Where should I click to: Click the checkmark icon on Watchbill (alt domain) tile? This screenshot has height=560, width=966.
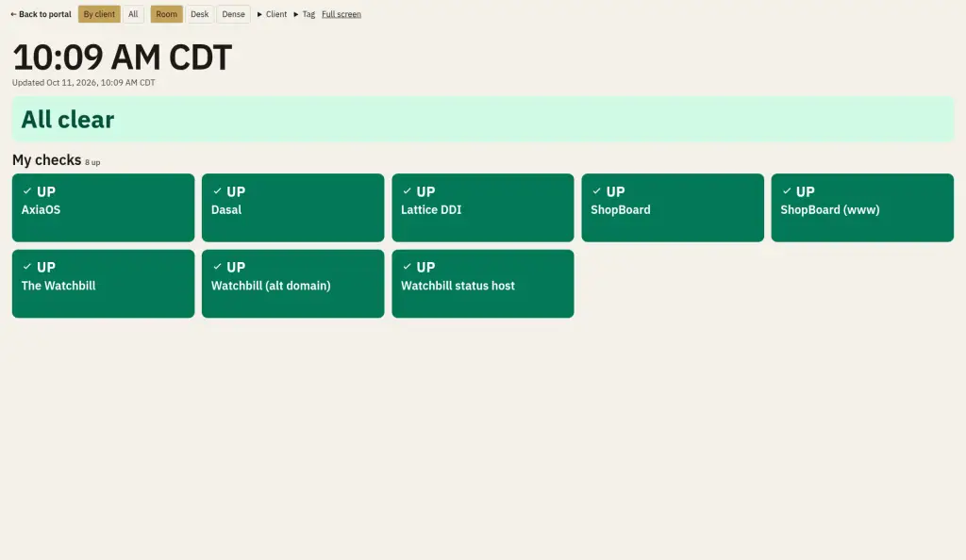click(x=217, y=267)
